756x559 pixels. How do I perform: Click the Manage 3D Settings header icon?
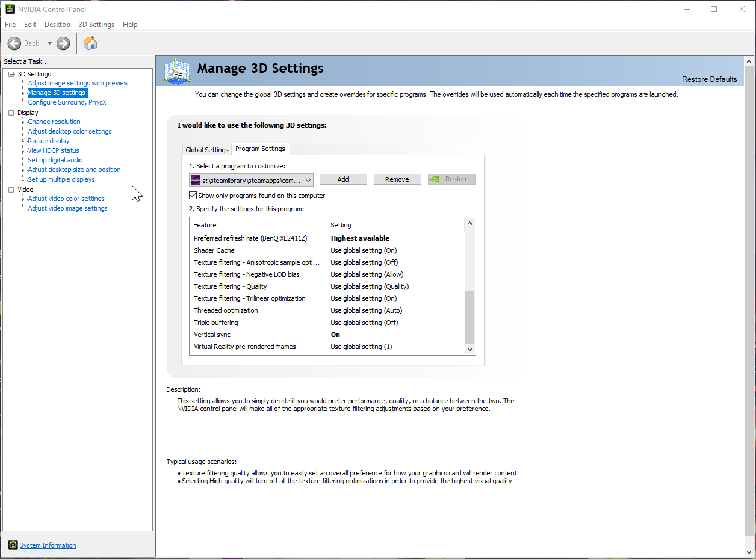pyautogui.click(x=176, y=72)
